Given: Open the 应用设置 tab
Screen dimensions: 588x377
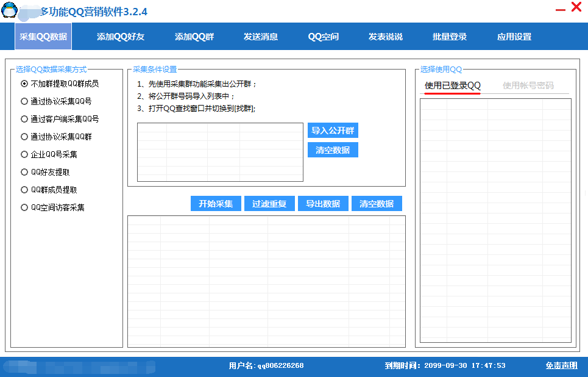Looking at the screenshot, I should tap(514, 37).
